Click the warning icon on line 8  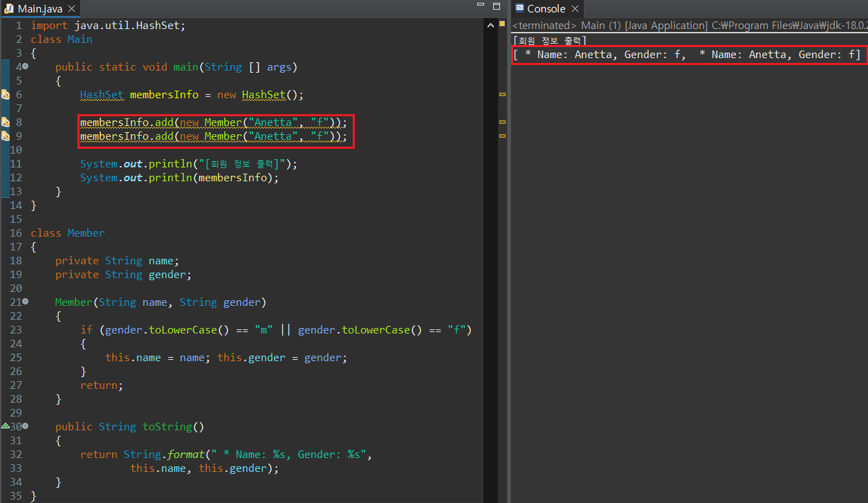click(6, 122)
